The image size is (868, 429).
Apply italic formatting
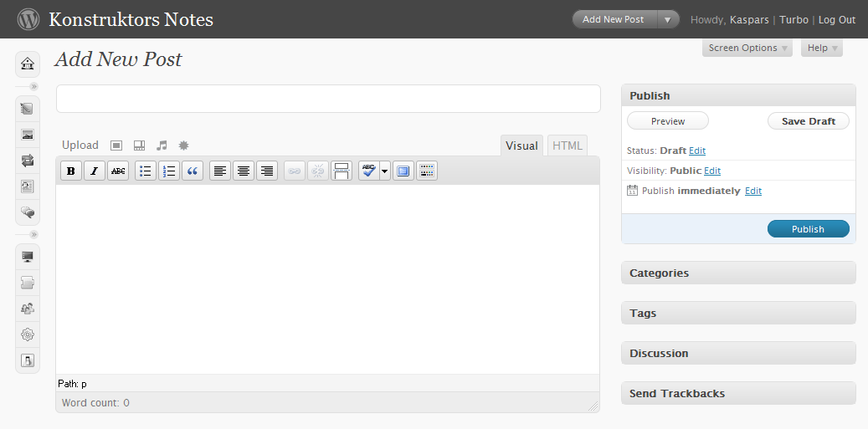(x=95, y=171)
